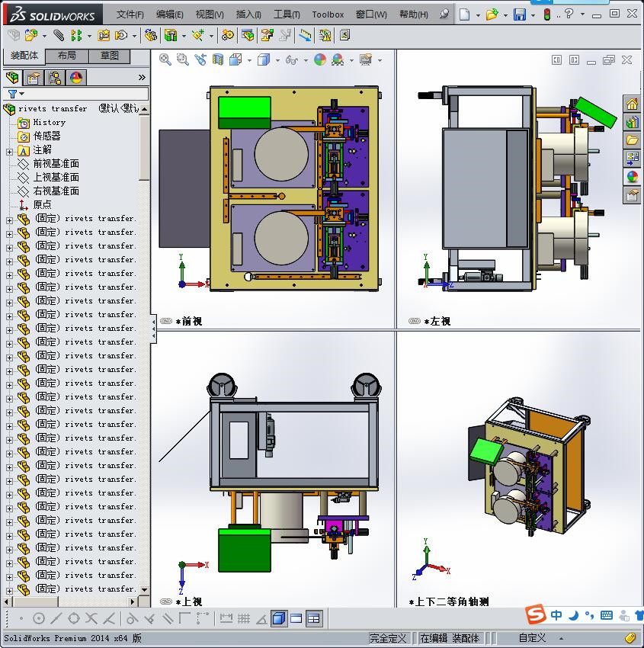Image resolution: width=644 pixels, height=648 pixels.
Task: Click the 自定义 status bar unit button
Action: pyautogui.click(x=532, y=638)
